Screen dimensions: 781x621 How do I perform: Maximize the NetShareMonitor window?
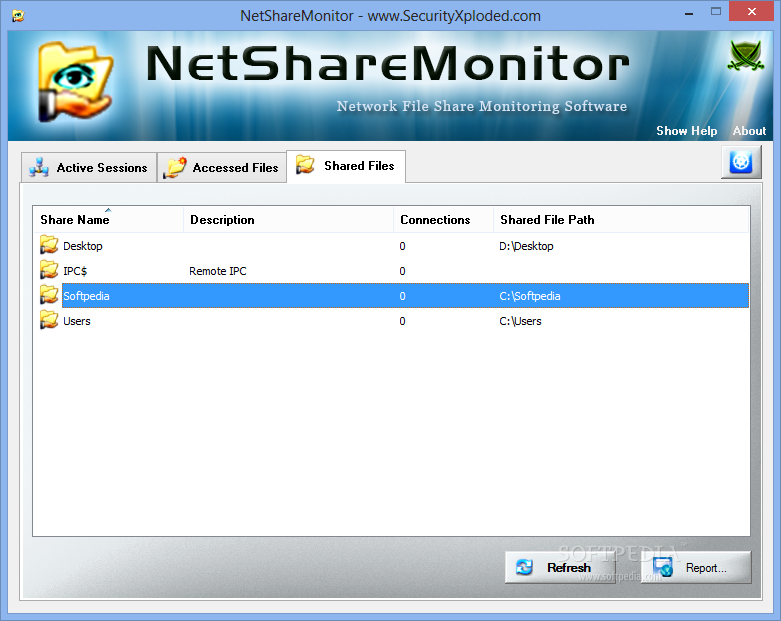pos(716,11)
